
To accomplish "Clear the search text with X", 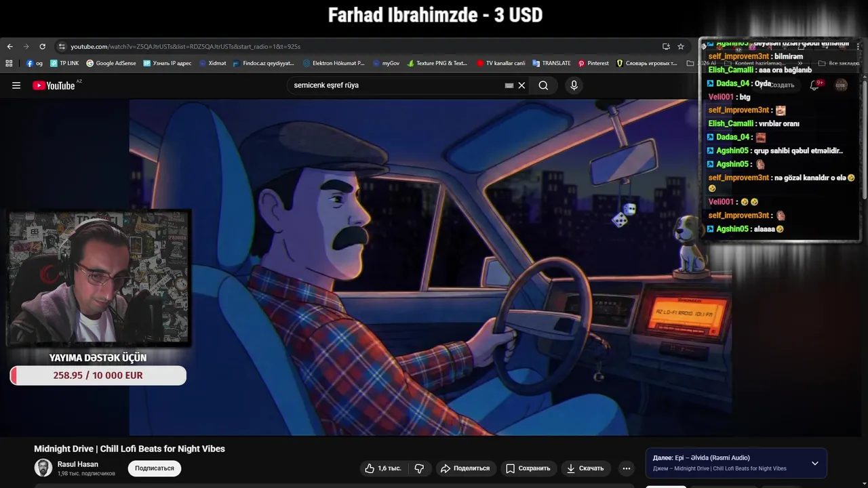I will tap(521, 85).
